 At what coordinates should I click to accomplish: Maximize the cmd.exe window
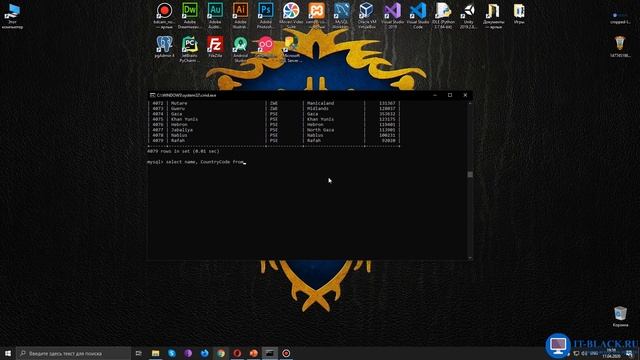(450, 95)
